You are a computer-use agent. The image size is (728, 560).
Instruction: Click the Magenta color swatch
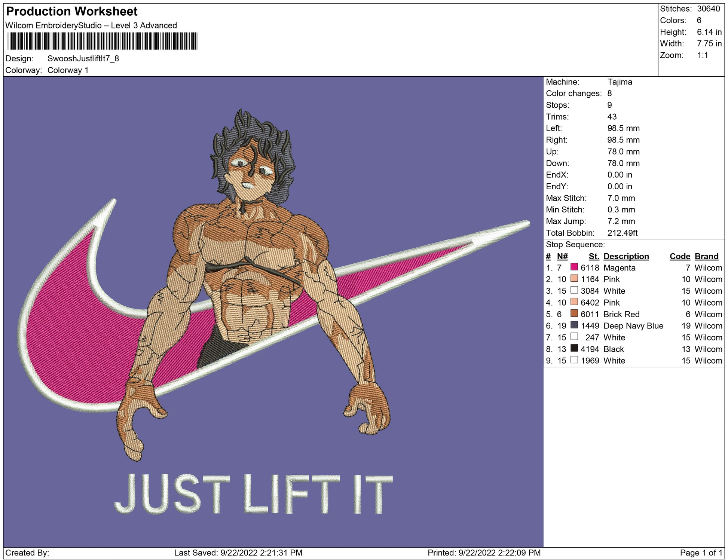tap(574, 267)
